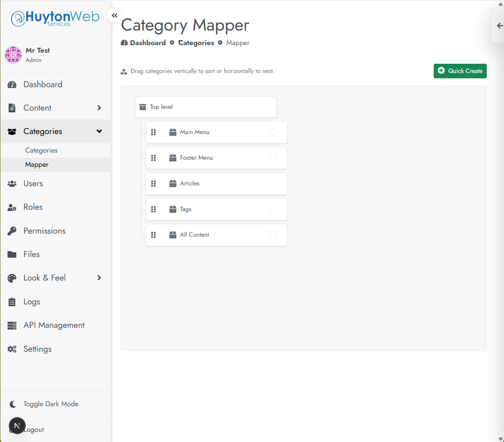Click the drag handle on Articles

153,184
